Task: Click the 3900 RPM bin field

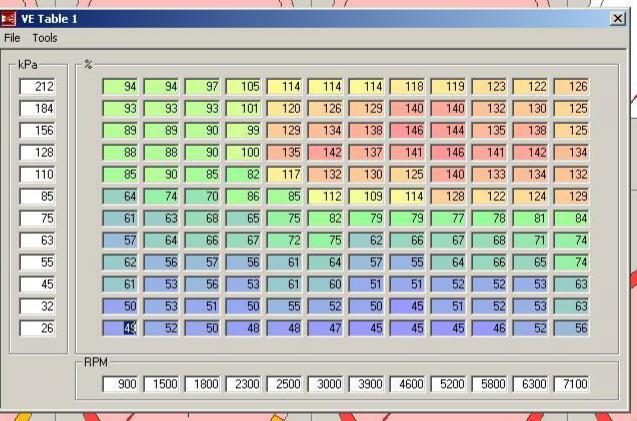Action: [x=366, y=384]
